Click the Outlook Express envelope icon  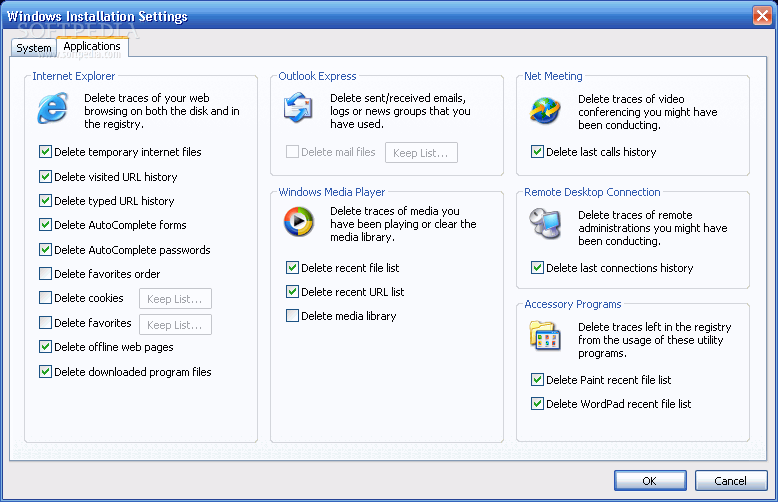coord(298,107)
